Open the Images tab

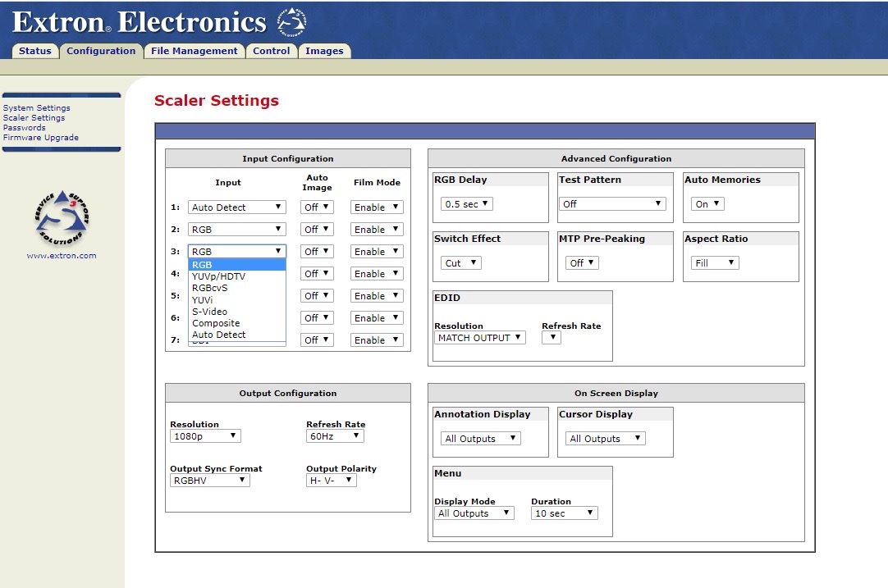[324, 51]
